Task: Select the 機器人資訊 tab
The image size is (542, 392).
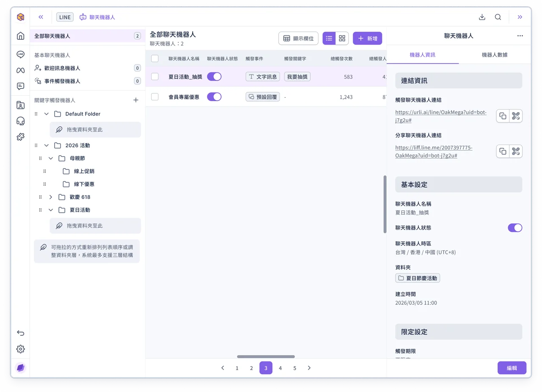Action: (423, 55)
